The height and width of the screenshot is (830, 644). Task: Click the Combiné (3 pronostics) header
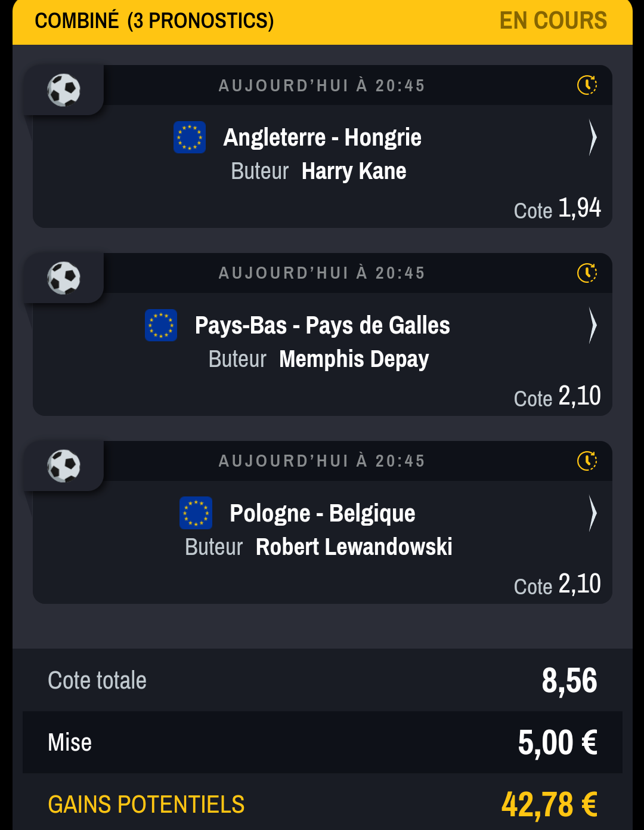point(154,21)
